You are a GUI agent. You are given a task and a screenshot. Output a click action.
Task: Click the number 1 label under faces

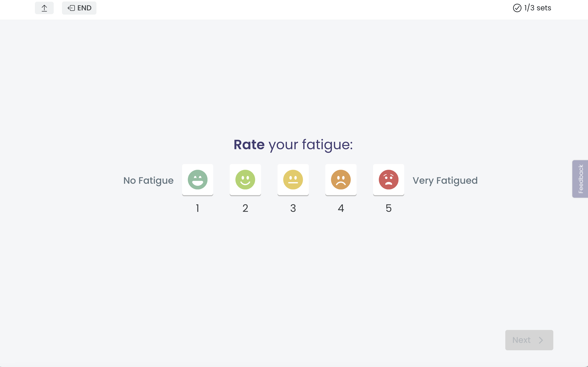click(198, 208)
